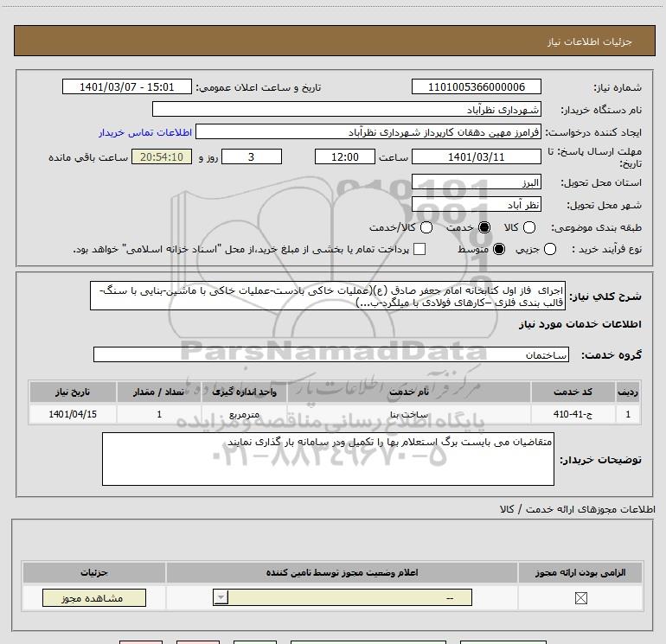The width and height of the screenshot is (666, 644).
Task: Click the تعداد / مقدار column header
Action: click(x=159, y=392)
